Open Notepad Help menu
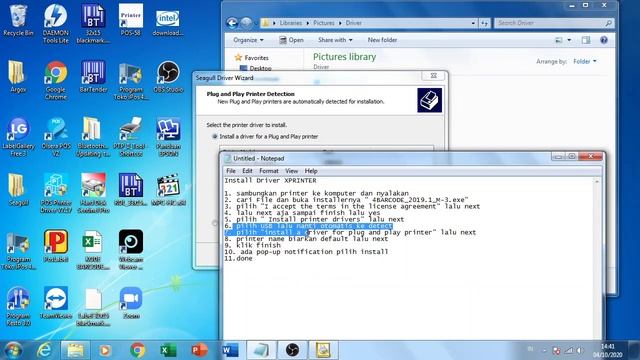Screen dimensions: 640x360 click(x=311, y=171)
